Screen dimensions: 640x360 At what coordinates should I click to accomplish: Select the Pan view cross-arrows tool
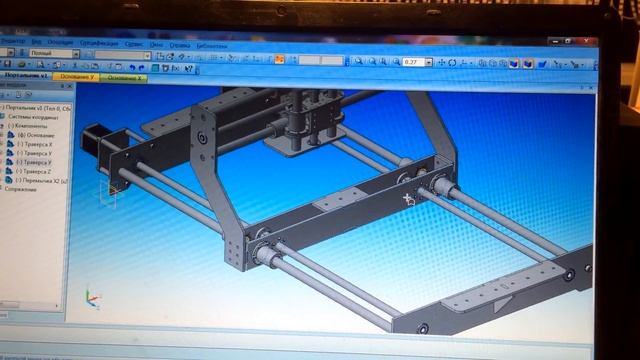tap(441, 62)
